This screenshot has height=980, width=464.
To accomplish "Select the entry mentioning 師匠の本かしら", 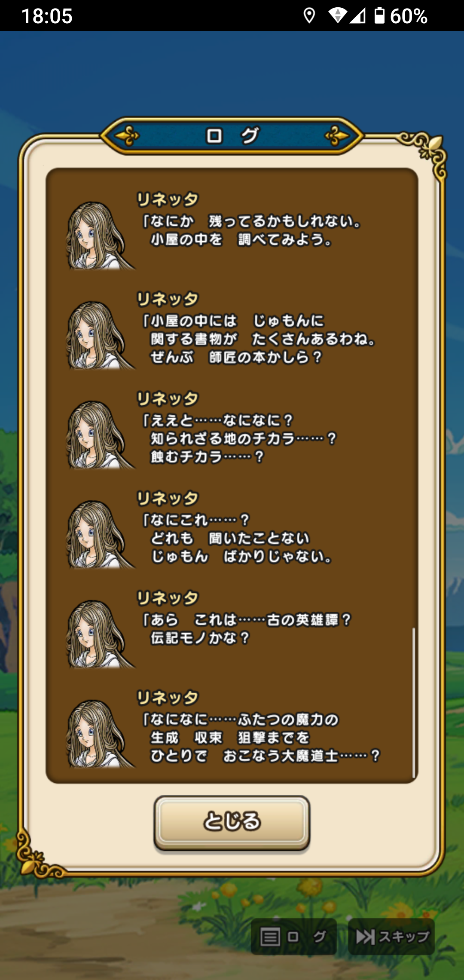I will [x=232, y=331].
